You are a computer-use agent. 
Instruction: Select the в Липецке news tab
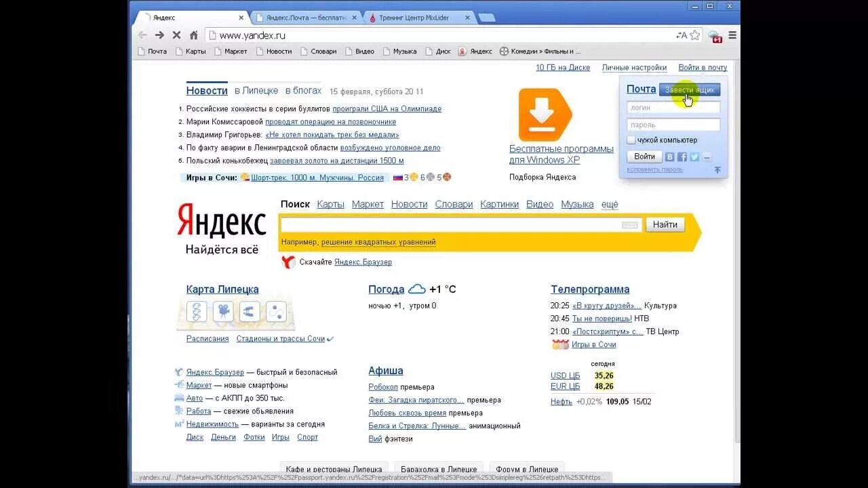tap(256, 90)
